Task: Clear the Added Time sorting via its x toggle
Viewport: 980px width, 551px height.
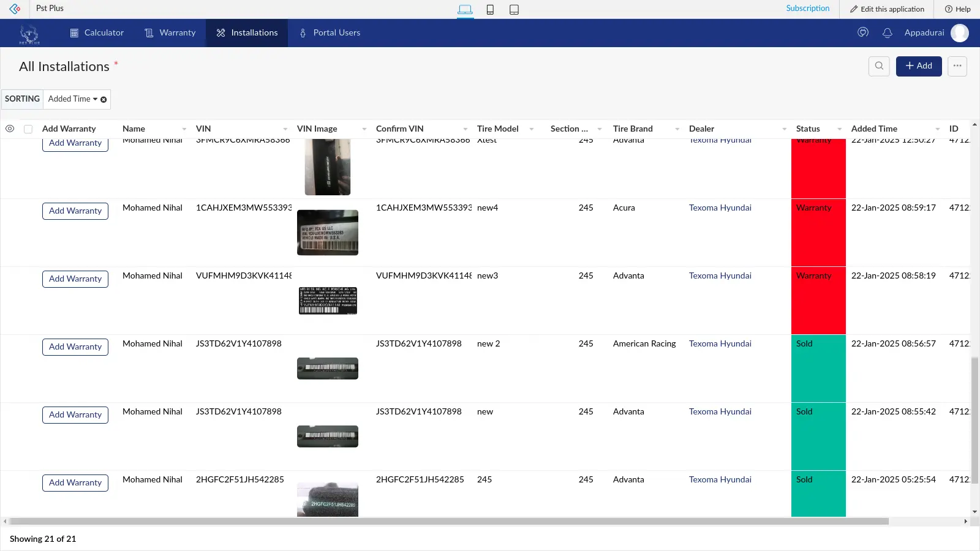Action: click(103, 99)
